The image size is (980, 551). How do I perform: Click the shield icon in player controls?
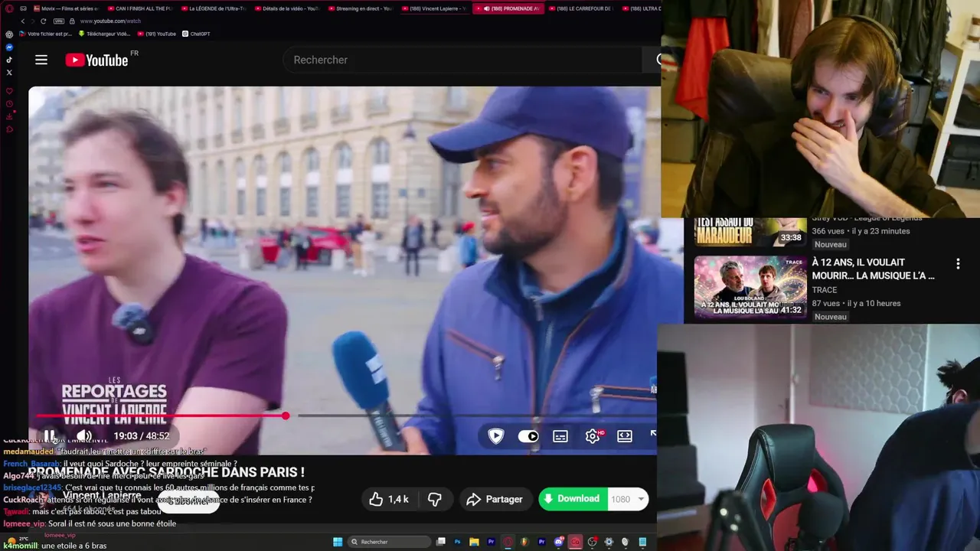click(x=496, y=436)
